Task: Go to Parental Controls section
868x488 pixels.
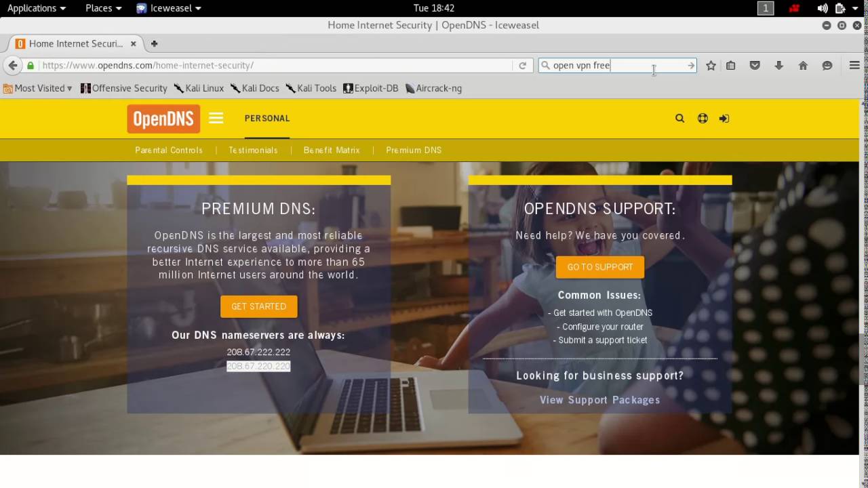Action: click(169, 150)
